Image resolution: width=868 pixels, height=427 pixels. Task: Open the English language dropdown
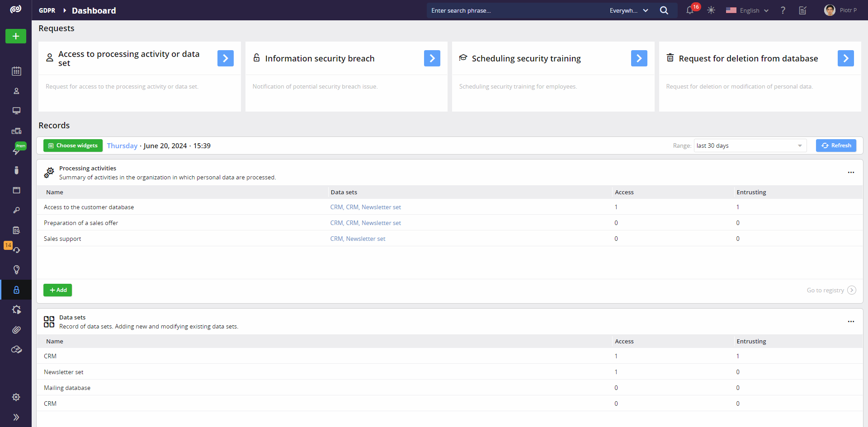[747, 10]
